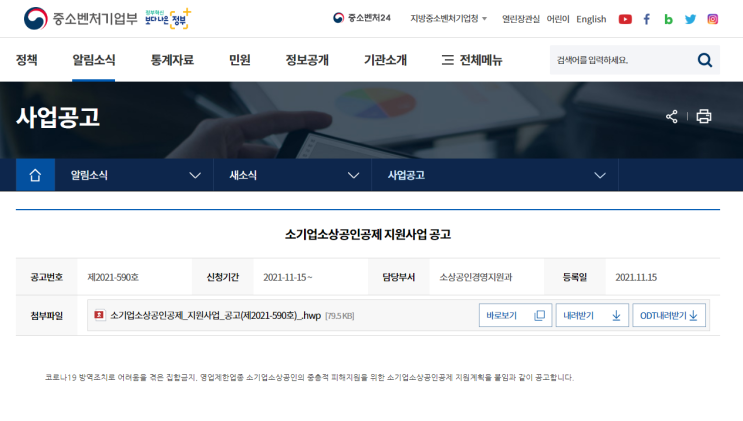
Task: Open the Facebook page icon
Action: (x=647, y=19)
